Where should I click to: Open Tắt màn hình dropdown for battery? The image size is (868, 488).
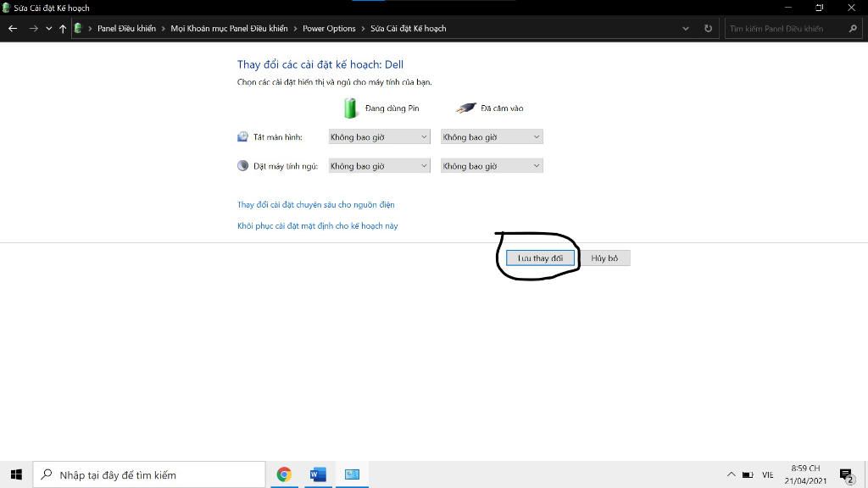pyautogui.click(x=379, y=136)
